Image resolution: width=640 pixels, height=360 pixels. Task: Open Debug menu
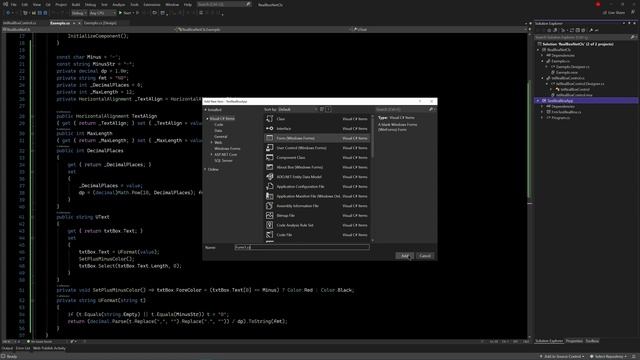click(x=90, y=4)
